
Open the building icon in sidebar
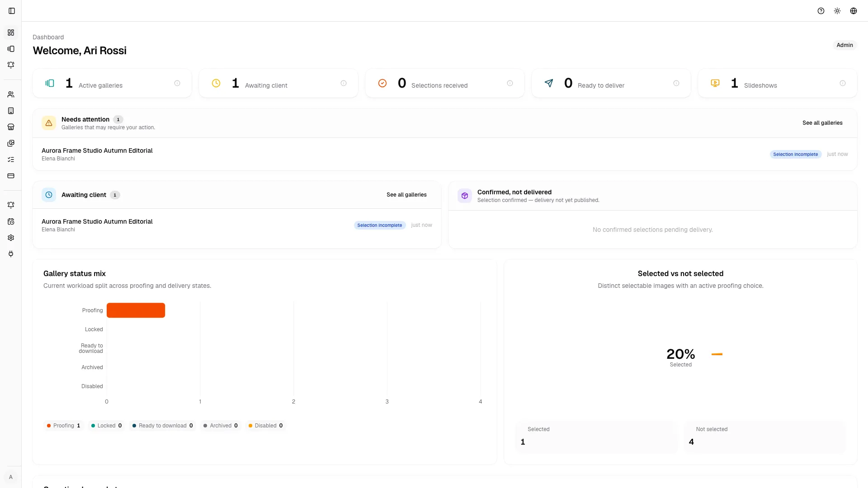coord(11,111)
